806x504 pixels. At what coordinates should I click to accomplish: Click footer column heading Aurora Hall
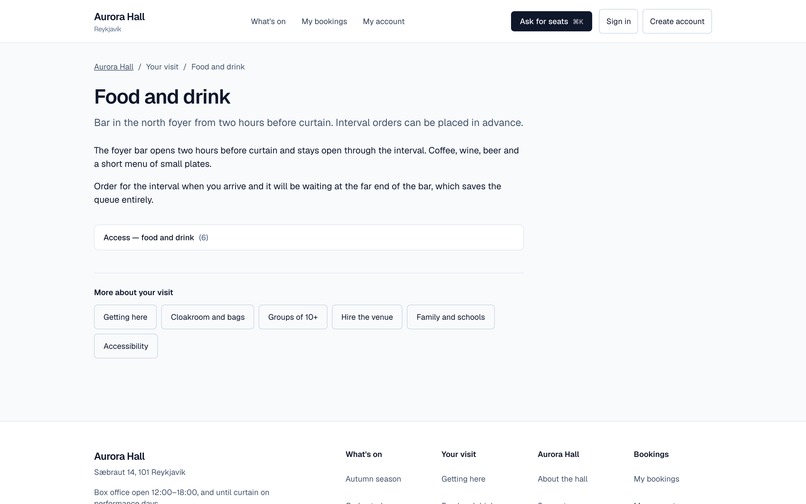[x=558, y=454]
